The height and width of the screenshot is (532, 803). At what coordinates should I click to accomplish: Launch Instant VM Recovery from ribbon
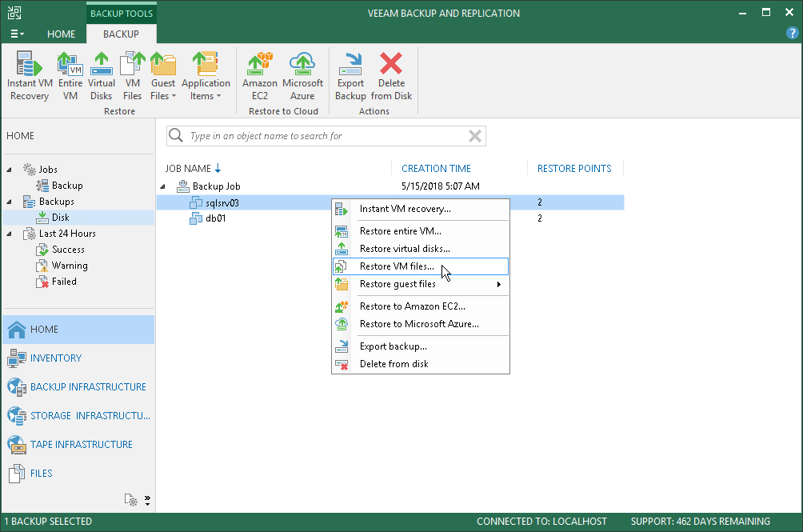coord(29,76)
